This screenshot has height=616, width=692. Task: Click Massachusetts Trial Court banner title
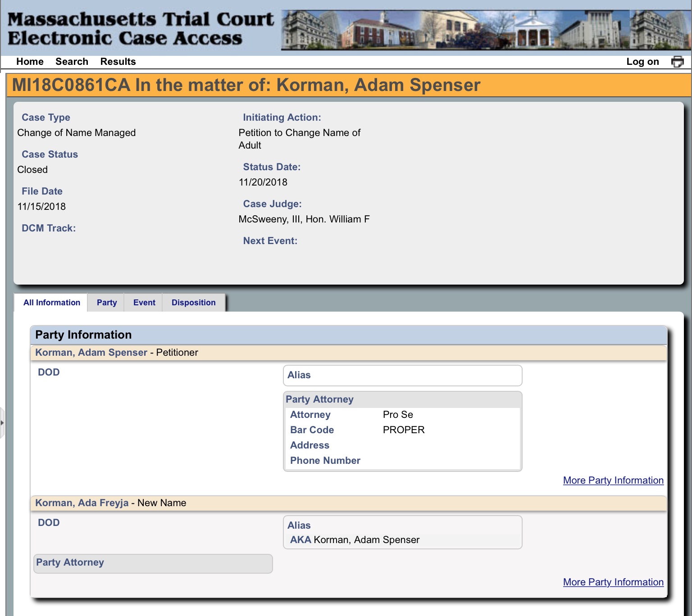coord(140,28)
